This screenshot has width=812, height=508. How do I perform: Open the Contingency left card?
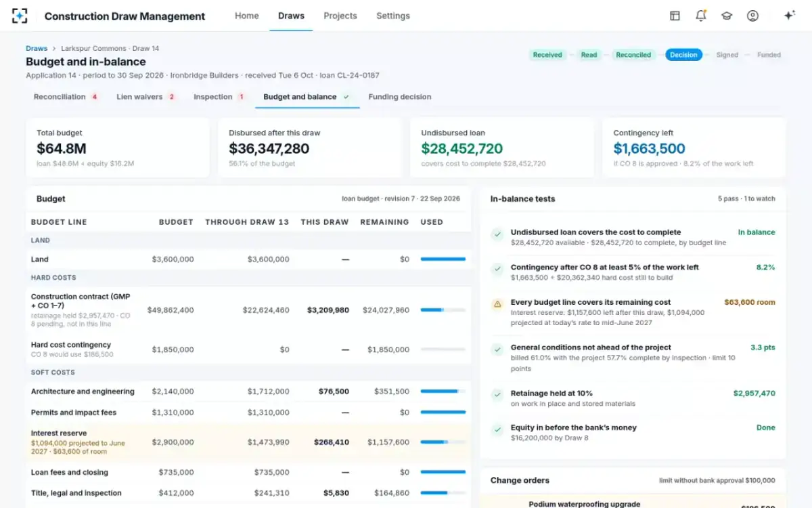tap(694, 148)
